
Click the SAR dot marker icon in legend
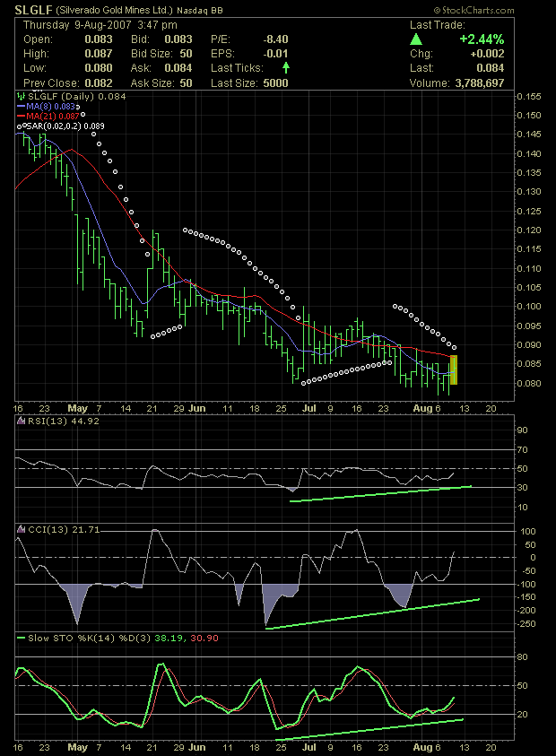[22, 126]
